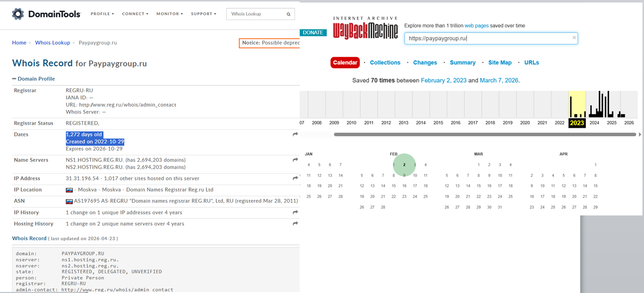Click the Russian flag icon in the ASN row
Image resolution: width=644 pixels, height=293 pixels.
69,201
